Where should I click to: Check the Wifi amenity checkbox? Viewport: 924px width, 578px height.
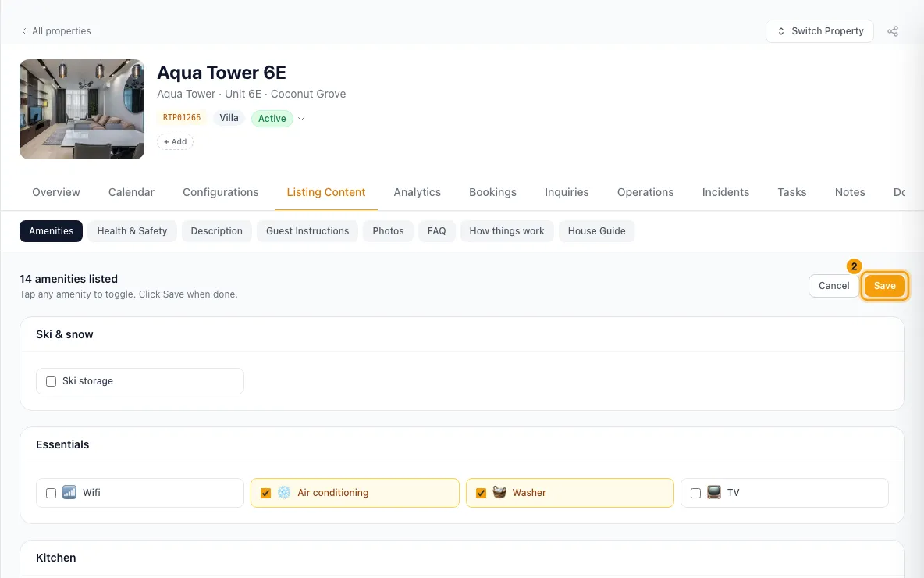tap(52, 493)
